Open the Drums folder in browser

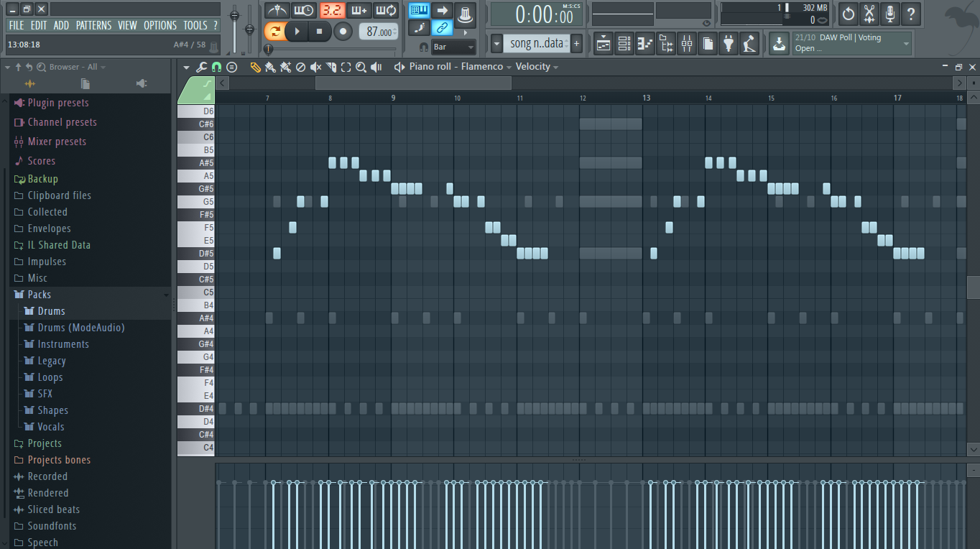pos(51,311)
